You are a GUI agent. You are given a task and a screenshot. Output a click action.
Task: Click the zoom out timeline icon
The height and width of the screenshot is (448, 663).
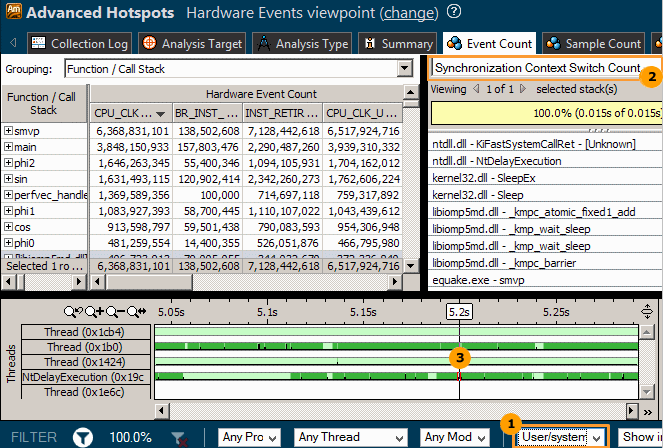point(120,312)
